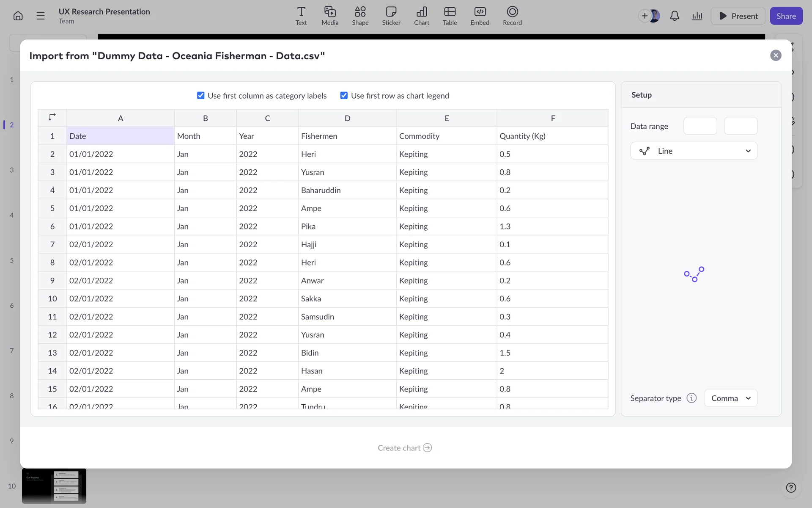This screenshot has width=812, height=508.
Task: Open the Embed tool
Action: point(480,16)
